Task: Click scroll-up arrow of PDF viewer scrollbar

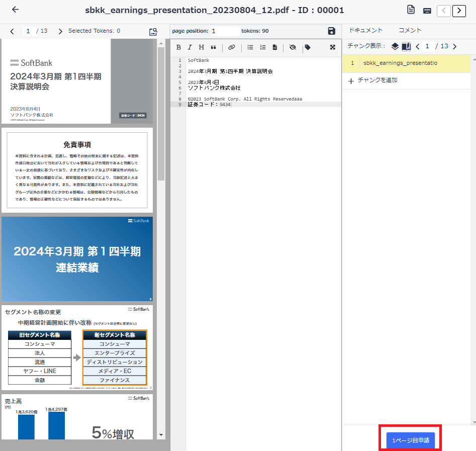Action: pos(161,43)
